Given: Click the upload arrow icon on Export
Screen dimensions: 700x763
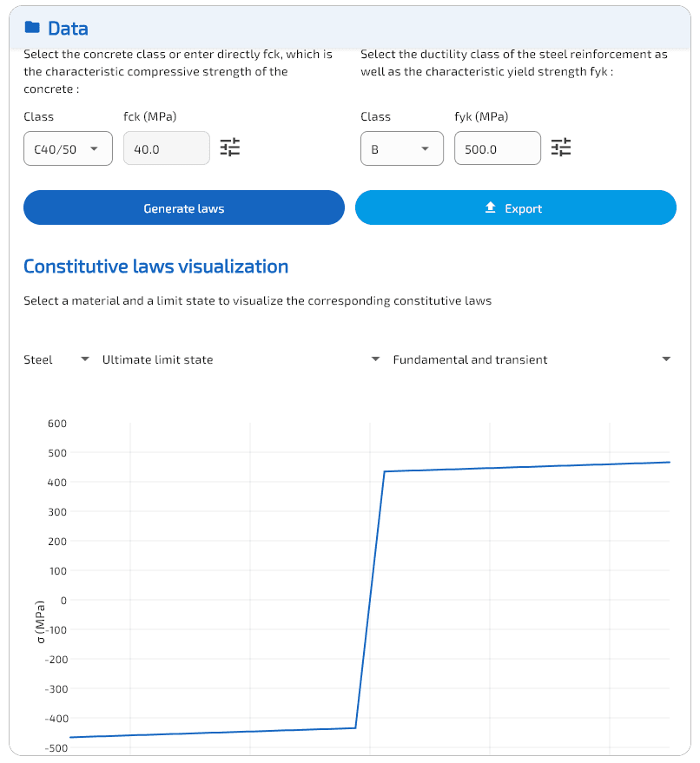Looking at the screenshot, I should 490,208.
